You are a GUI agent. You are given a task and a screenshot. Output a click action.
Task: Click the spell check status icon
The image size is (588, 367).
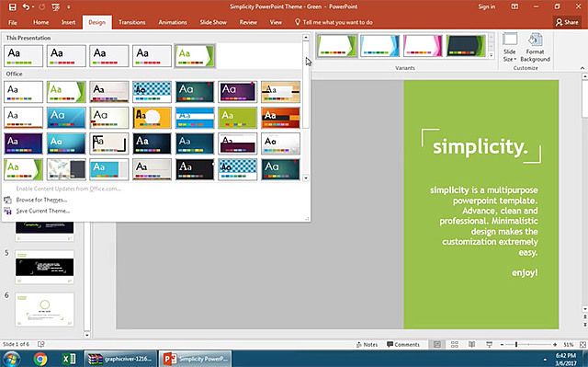tap(41, 344)
